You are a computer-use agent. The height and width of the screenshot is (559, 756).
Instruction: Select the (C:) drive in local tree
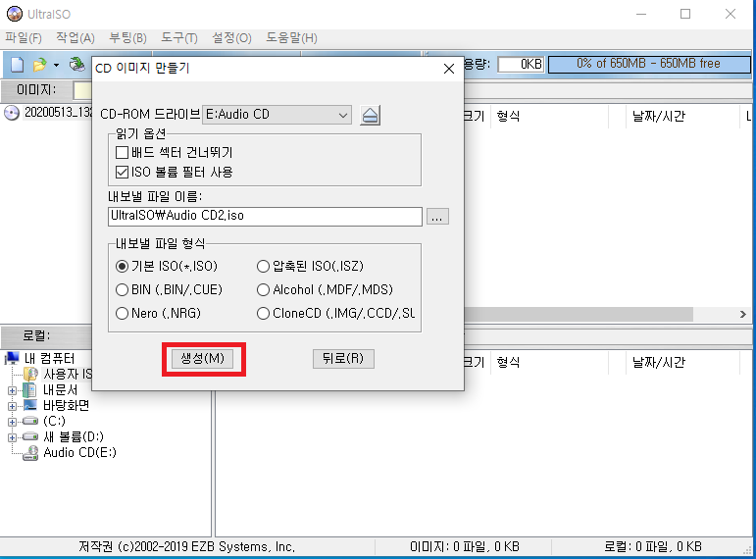54,421
